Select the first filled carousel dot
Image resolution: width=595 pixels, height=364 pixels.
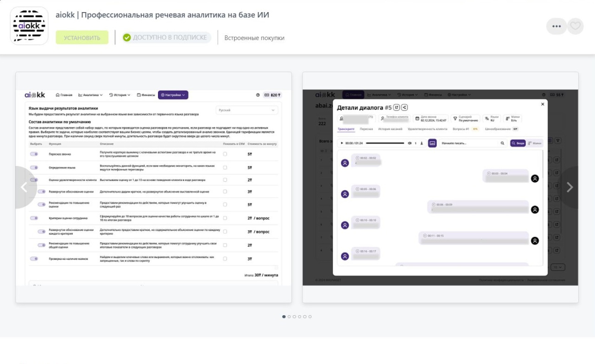284,317
